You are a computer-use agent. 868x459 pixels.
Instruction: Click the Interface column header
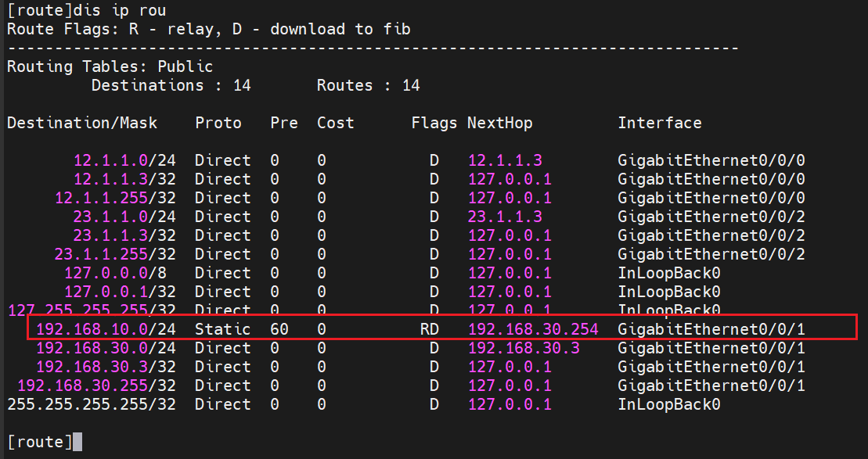[659, 123]
